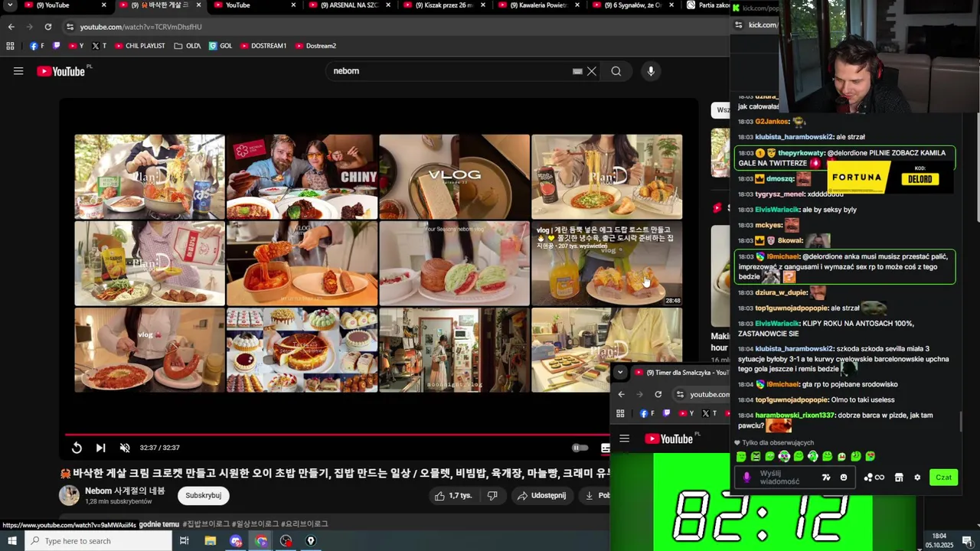Select the VLOG bread suggested video thumbnail
Viewport: 980px width, 551px height.
coord(454,177)
